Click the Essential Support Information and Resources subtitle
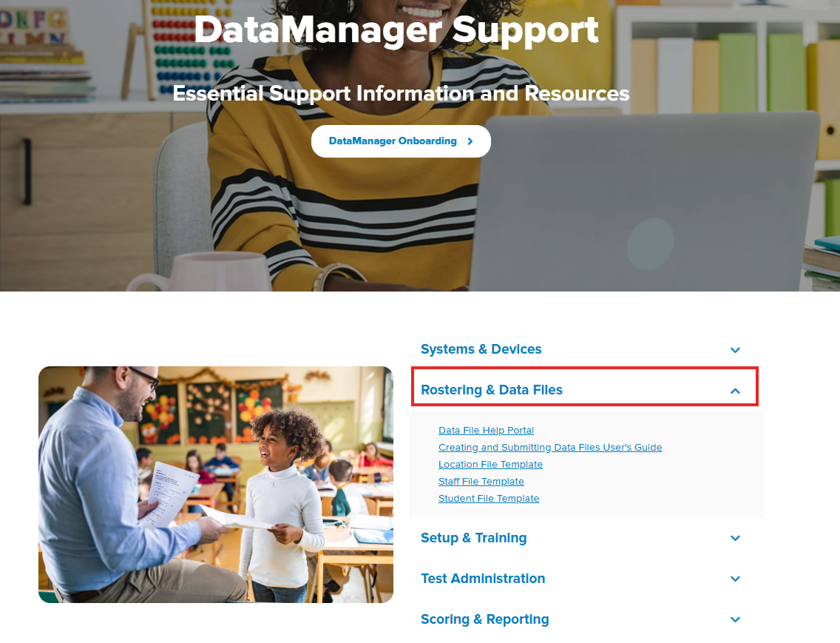Image resolution: width=840 pixels, height=643 pixels. (401, 94)
